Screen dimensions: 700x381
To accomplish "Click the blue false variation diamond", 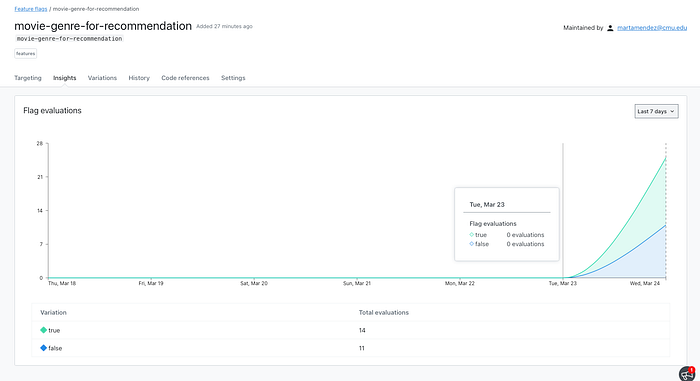I will tap(43, 348).
